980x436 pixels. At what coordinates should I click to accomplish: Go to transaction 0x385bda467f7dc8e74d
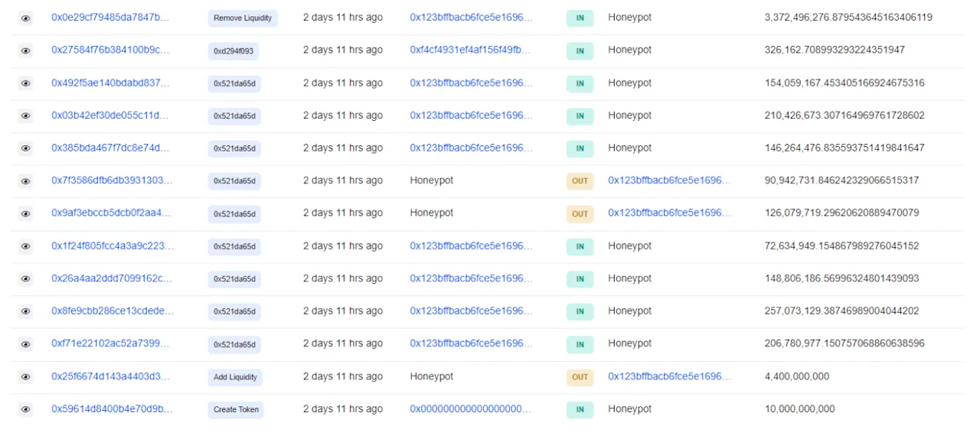point(110,148)
